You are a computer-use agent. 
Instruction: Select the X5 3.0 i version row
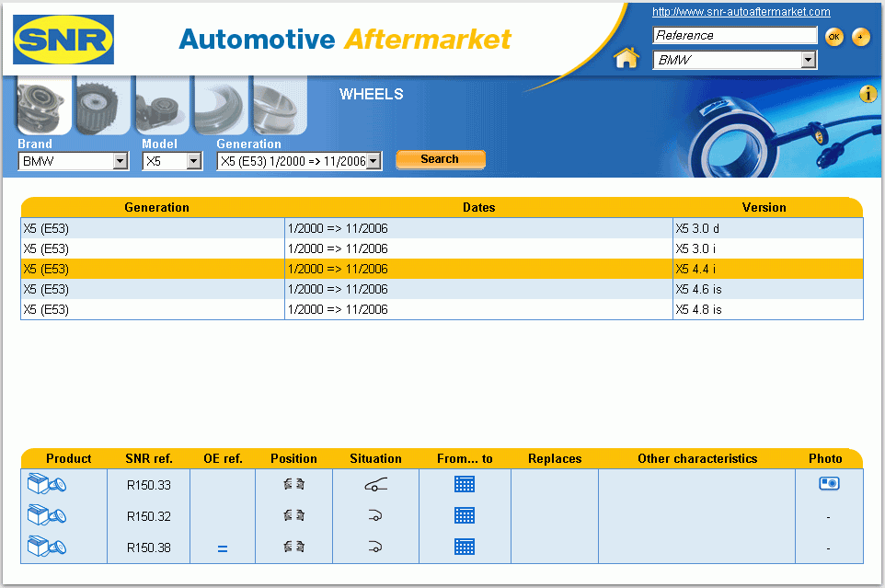pyautogui.click(x=442, y=248)
